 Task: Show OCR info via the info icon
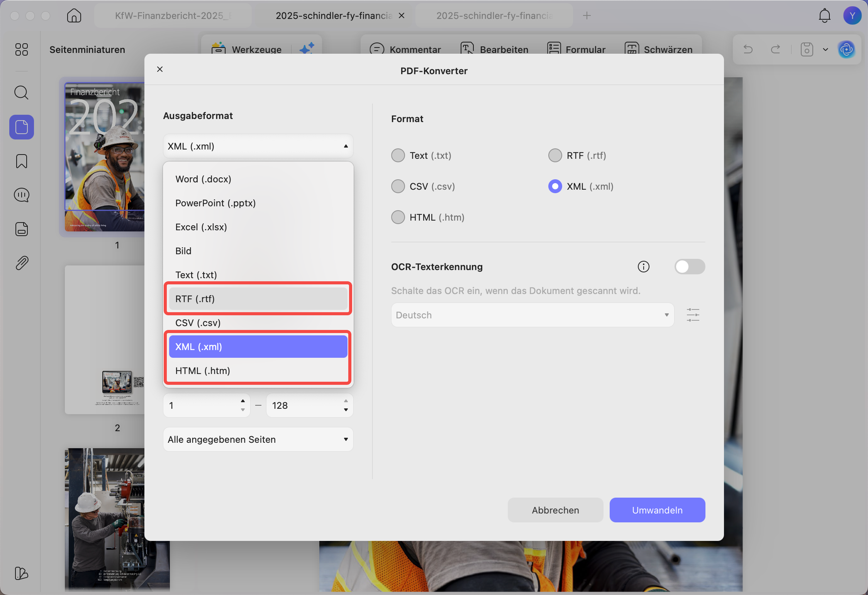click(643, 267)
